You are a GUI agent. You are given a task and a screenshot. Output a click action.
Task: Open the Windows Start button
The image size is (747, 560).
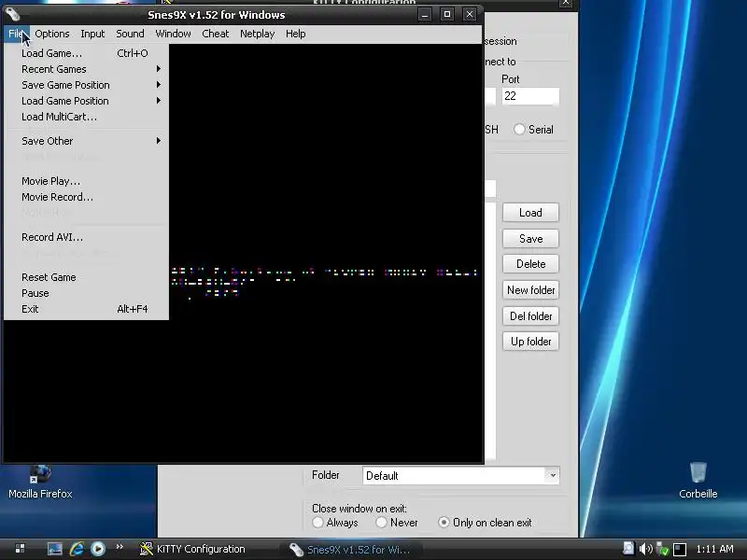click(x=20, y=549)
